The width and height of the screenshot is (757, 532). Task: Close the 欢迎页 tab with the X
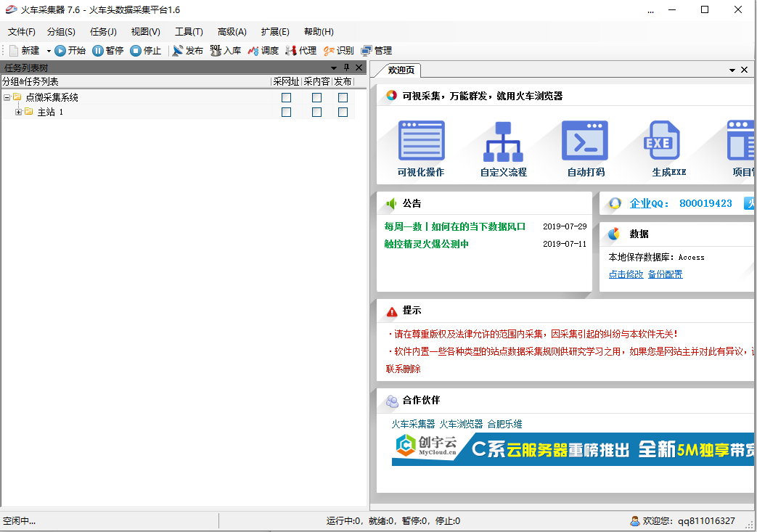tap(745, 70)
